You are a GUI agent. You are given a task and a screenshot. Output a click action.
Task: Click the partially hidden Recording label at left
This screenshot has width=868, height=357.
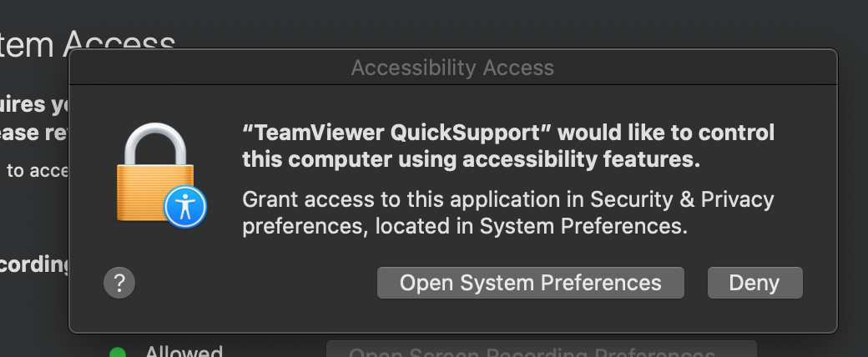35,265
